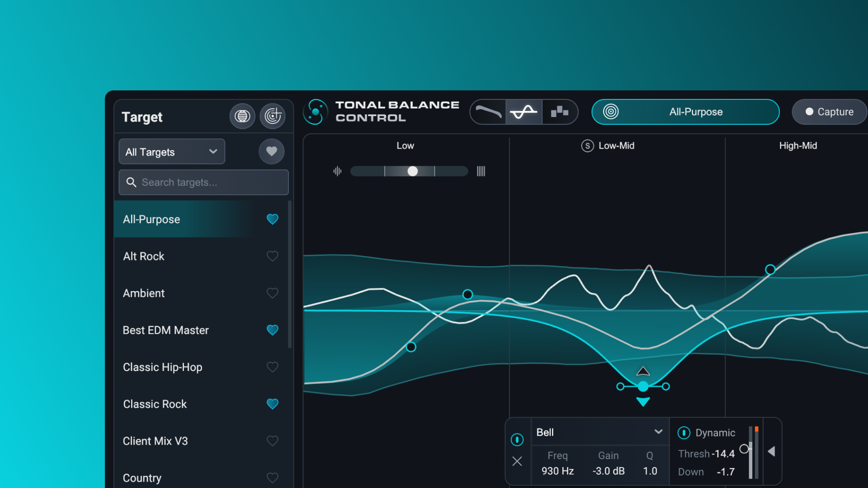Click the left Q handle of bell node

pyautogui.click(x=620, y=386)
